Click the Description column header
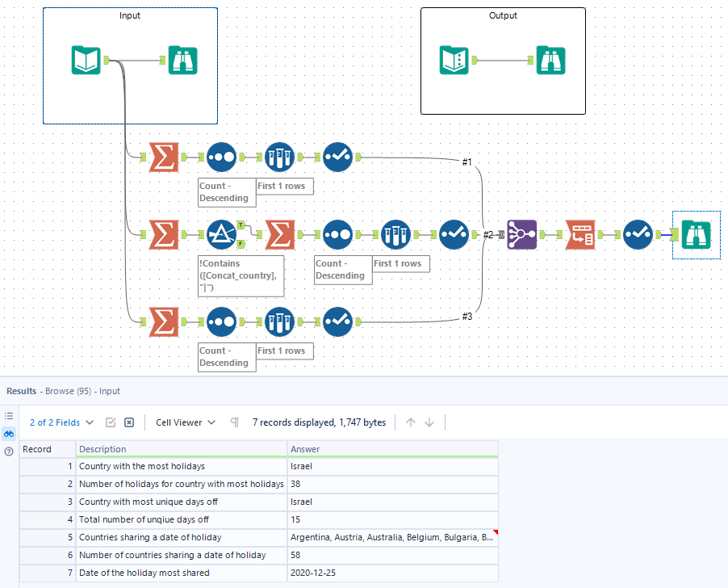 (x=182, y=449)
